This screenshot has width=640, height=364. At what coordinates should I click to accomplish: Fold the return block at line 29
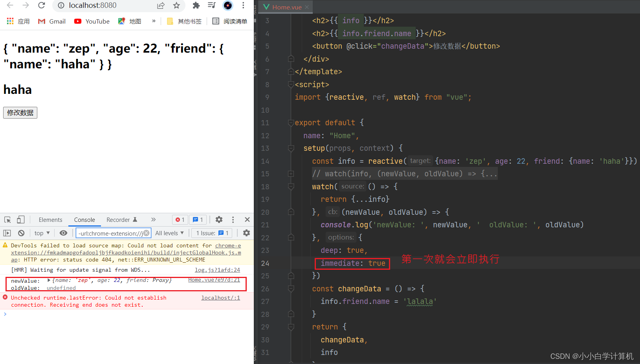291,327
